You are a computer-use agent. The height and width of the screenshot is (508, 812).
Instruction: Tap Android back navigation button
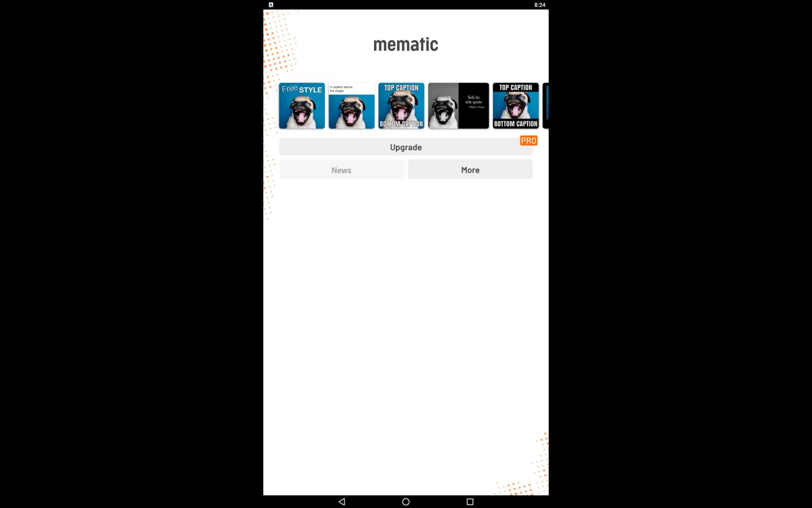click(x=341, y=502)
